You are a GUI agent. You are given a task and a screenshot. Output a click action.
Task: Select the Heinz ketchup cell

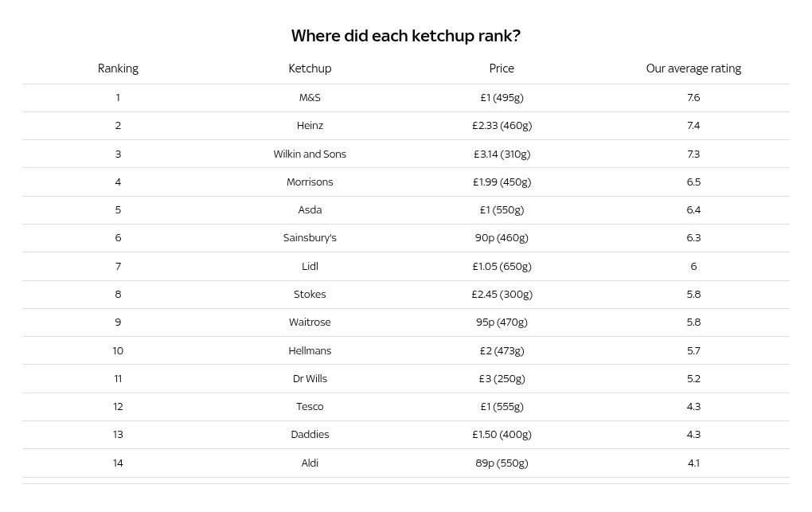click(x=310, y=125)
